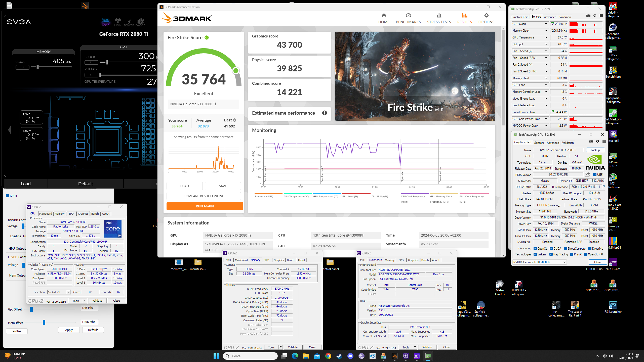Click COMPARE RESULT ONLINE button

[x=204, y=196]
